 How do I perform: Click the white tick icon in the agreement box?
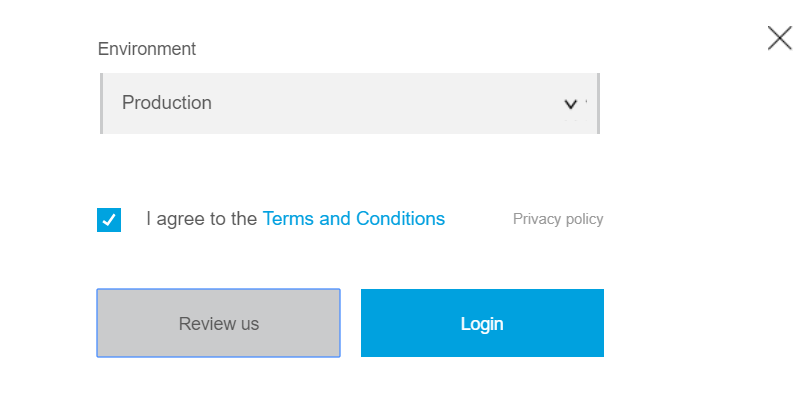coord(109,219)
